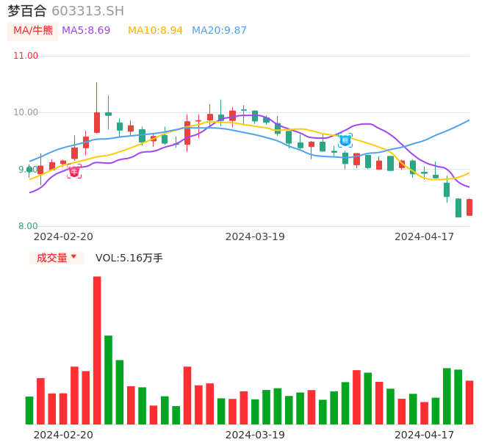Select the tallest red volume bar
Viewport: 504px width, 445px height.
click(97, 350)
